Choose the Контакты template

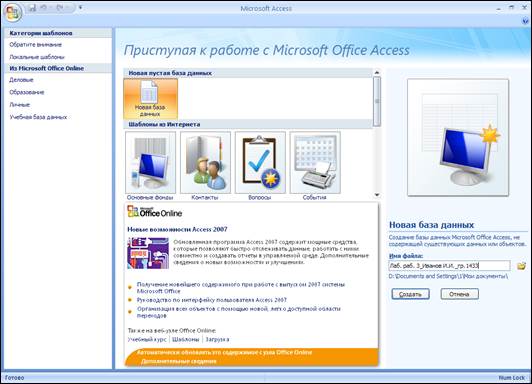(x=205, y=166)
